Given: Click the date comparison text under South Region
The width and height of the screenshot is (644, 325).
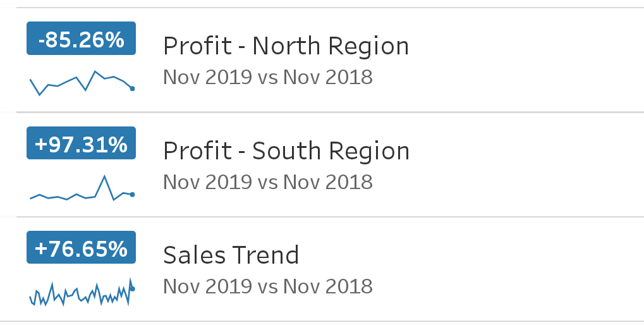Looking at the screenshot, I should (267, 181).
